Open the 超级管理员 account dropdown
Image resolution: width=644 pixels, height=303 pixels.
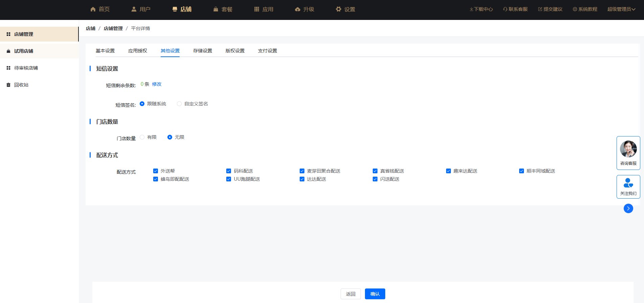[621, 9]
